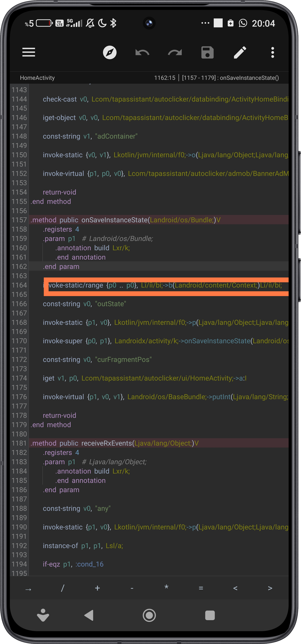Insert less-than symbol from shortcut bar

[235, 588]
